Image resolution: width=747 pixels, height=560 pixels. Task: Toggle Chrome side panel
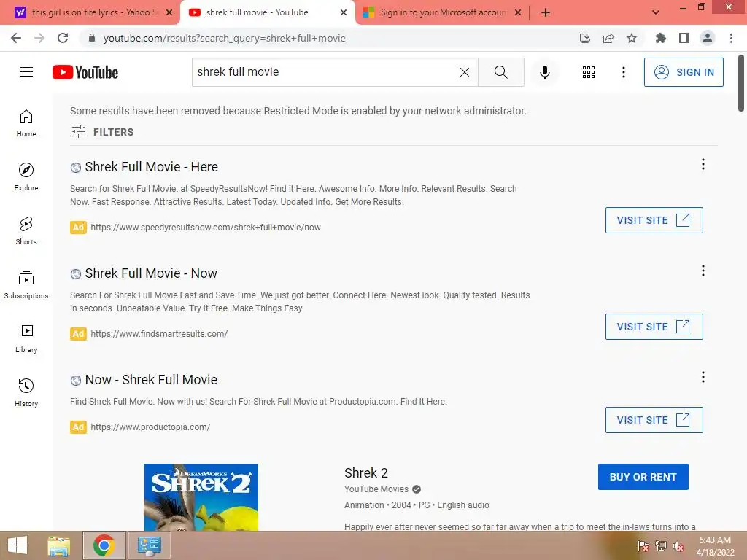pos(684,38)
